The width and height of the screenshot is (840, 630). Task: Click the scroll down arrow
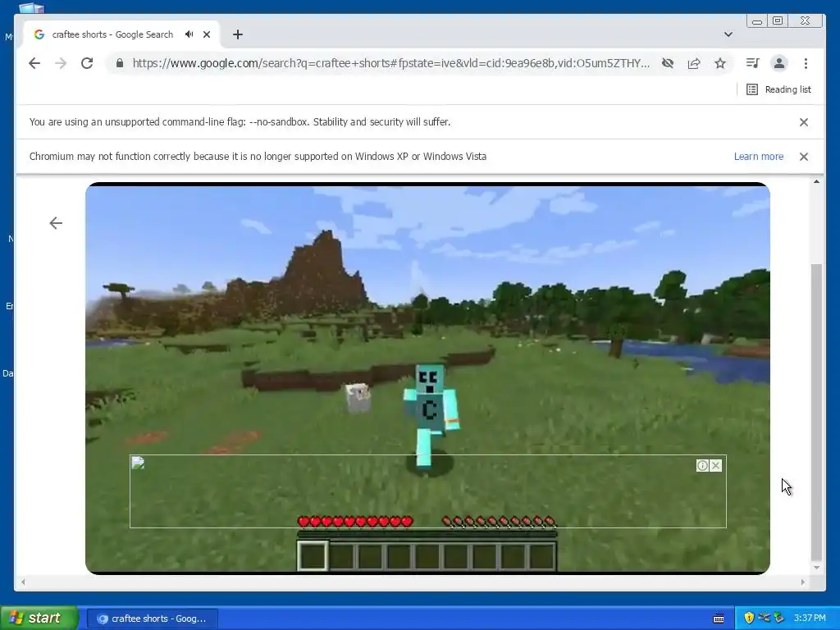816,568
